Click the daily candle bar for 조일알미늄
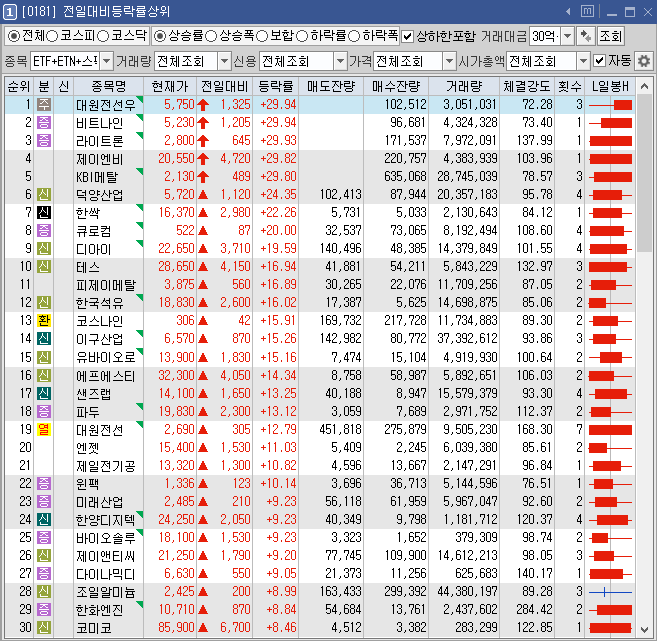Screen dimensions: 657x641 pyautogui.click(x=610, y=592)
